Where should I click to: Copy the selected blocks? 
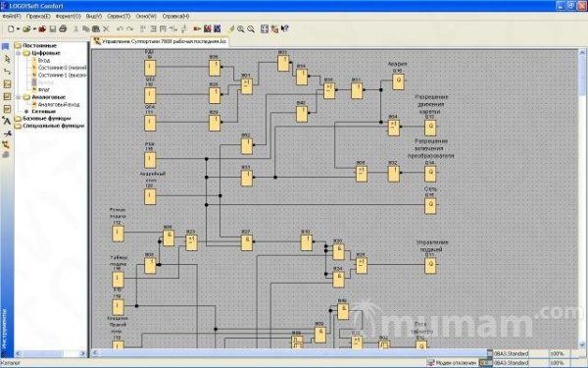tap(86, 28)
